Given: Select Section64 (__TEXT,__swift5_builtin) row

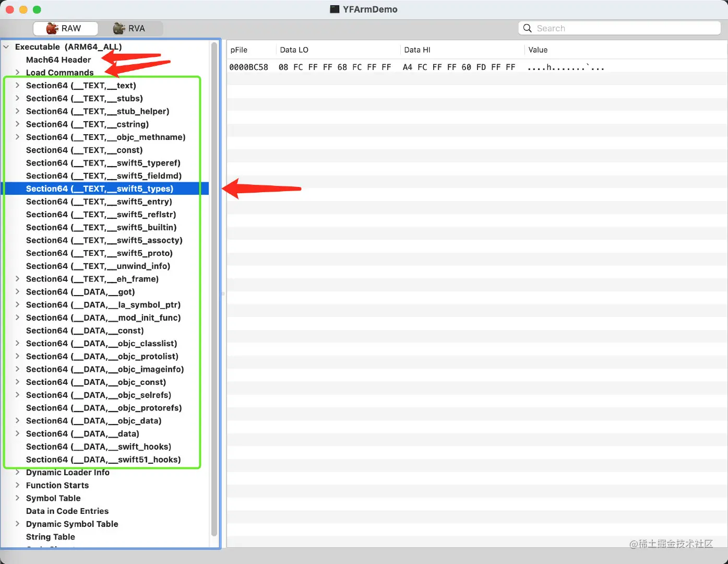Looking at the screenshot, I should tap(105, 227).
